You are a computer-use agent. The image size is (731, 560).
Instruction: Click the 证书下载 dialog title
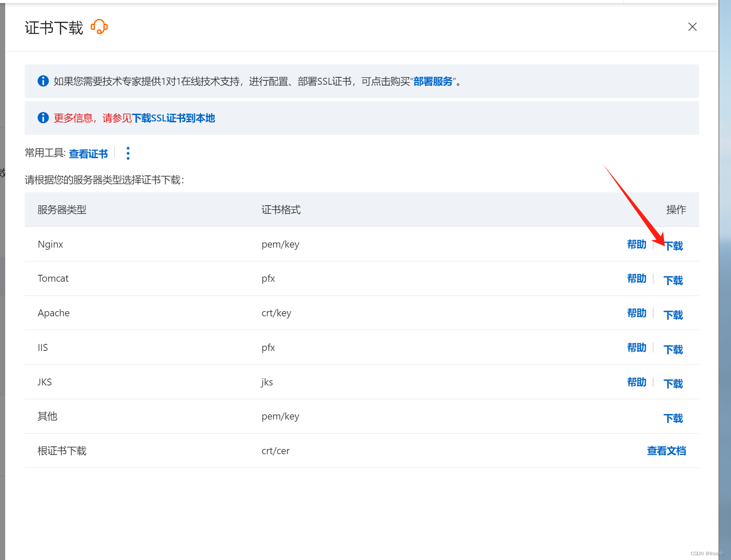pyautogui.click(x=54, y=28)
